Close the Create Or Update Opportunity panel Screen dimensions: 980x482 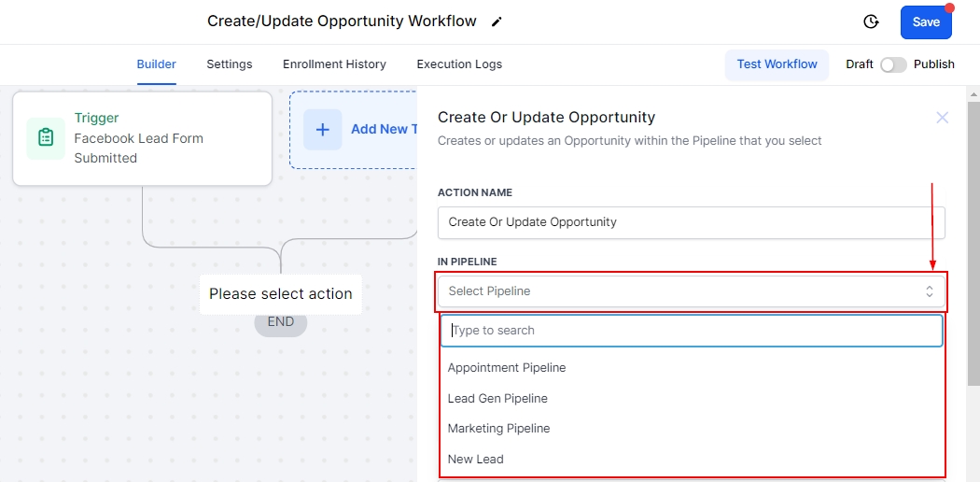coord(943,118)
